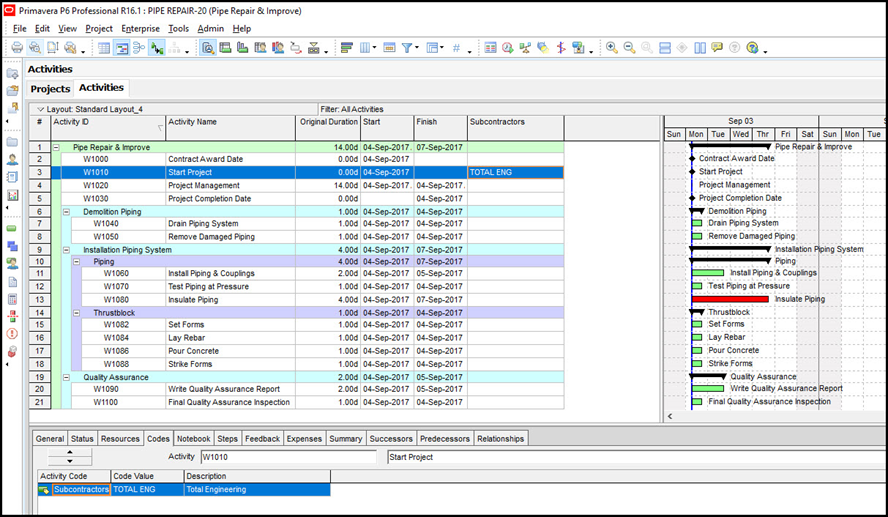Click the Issues red exclamation sidebar icon

(12, 334)
